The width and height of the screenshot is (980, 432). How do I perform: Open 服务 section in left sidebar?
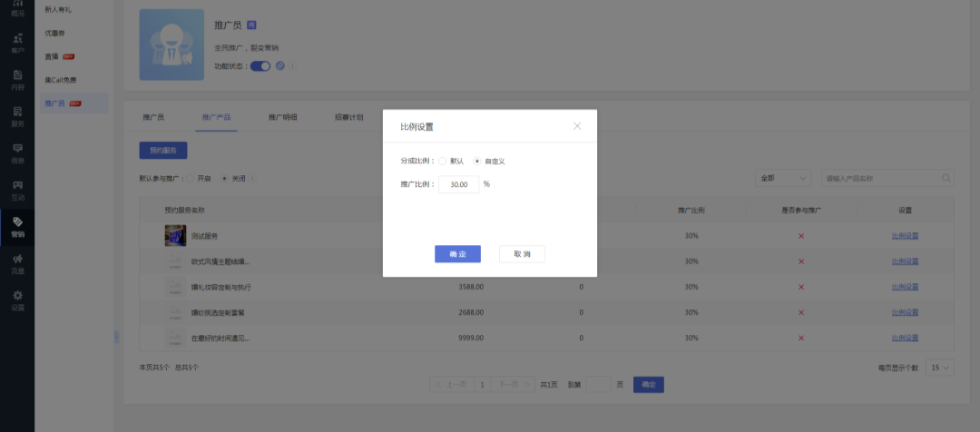(17, 116)
